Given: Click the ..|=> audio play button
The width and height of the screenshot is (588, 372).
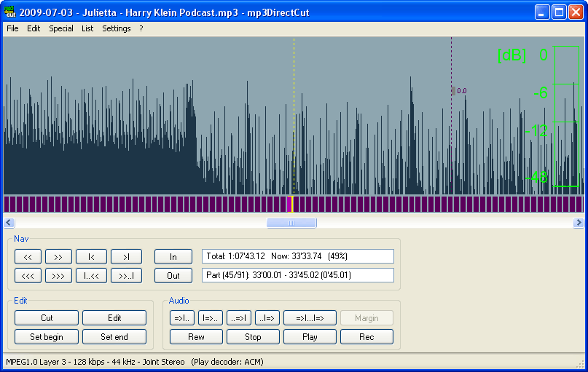Looking at the screenshot, I should [x=267, y=318].
